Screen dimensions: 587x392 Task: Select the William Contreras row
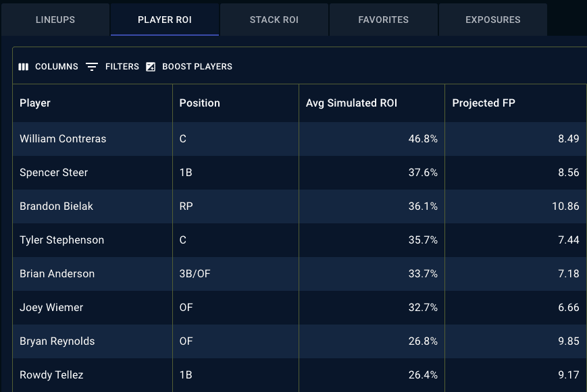(x=299, y=139)
